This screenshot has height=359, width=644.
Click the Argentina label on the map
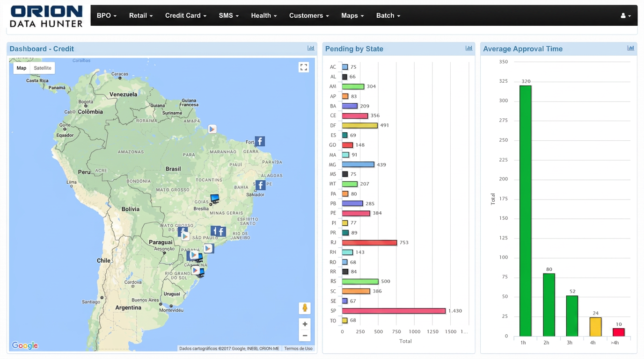pyautogui.click(x=128, y=308)
